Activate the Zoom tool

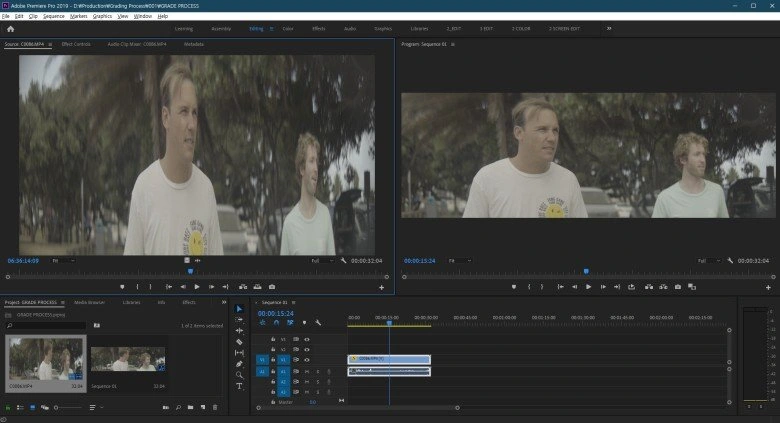[239, 375]
